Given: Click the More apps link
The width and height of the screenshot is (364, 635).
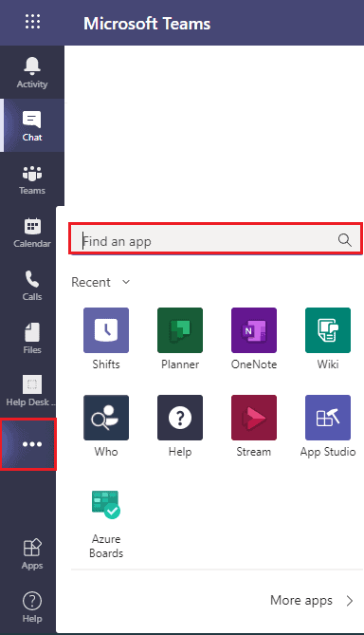Looking at the screenshot, I should coord(312,600).
